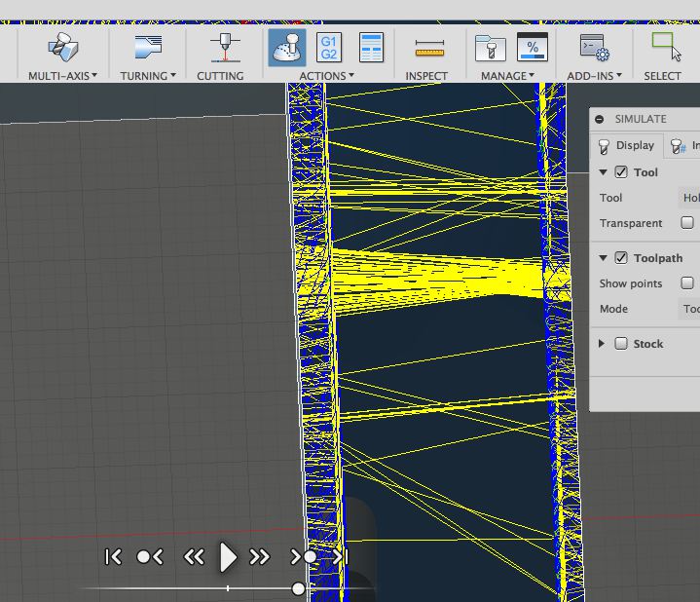Open the Multi-Axis toolpath icon
Screen dimensions: 700x602
click(x=62, y=47)
